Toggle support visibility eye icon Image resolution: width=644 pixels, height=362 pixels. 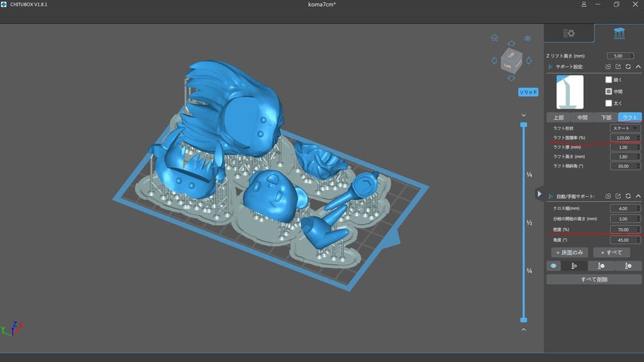[553, 266]
